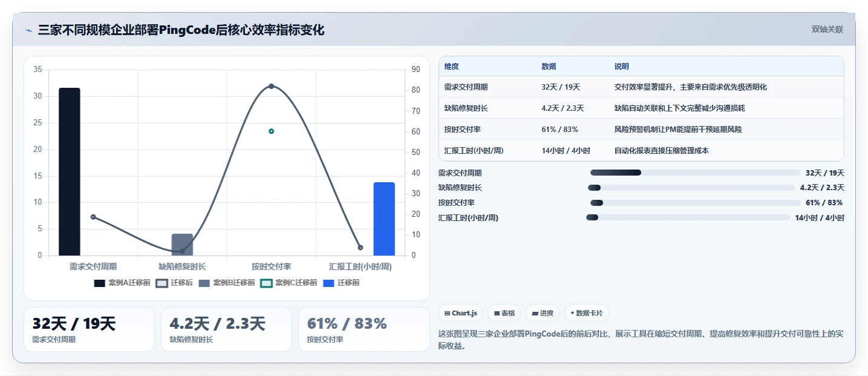Viewport: 868px width, 376px height.
Task: Click table cell 61% / 83%
Action: pos(560,130)
